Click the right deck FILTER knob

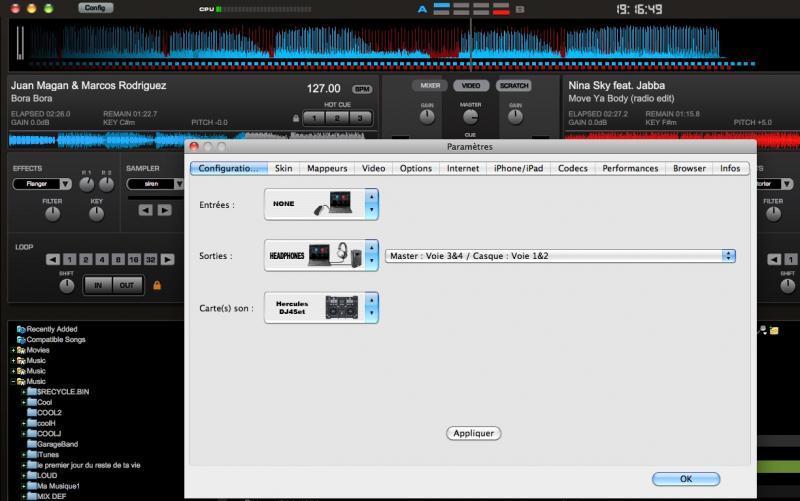coord(773,214)
